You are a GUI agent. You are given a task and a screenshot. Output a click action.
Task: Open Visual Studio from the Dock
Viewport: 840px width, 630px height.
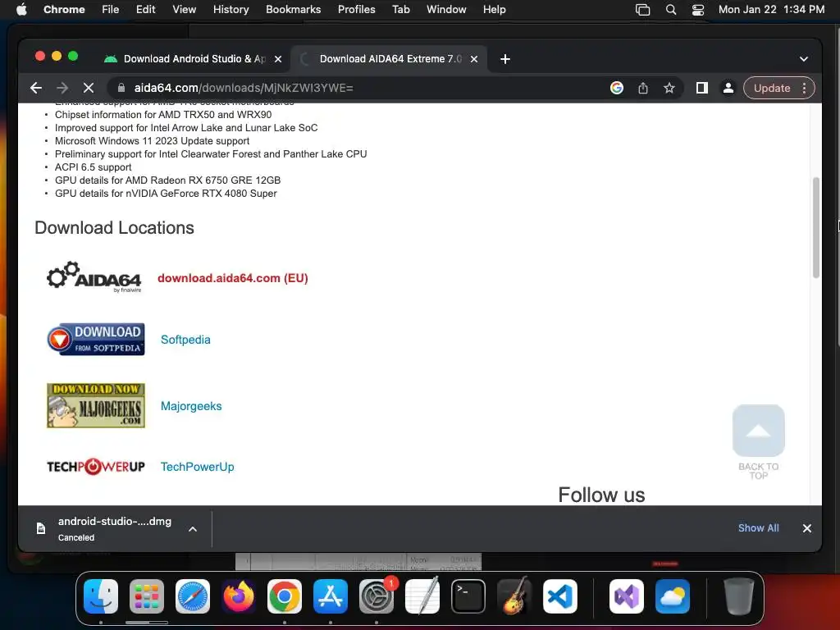[626, 596]
